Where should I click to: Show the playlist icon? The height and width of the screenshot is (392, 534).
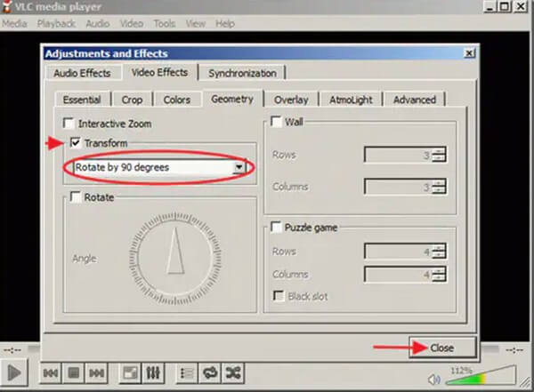187,373
